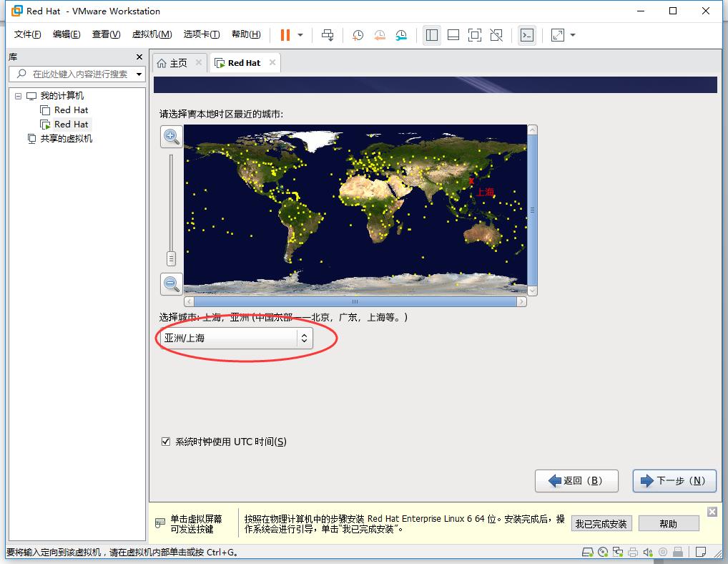Toggle 系统时钟使用 UTC 时间 checkbox
728x564 pixels.
pos(166,442)
